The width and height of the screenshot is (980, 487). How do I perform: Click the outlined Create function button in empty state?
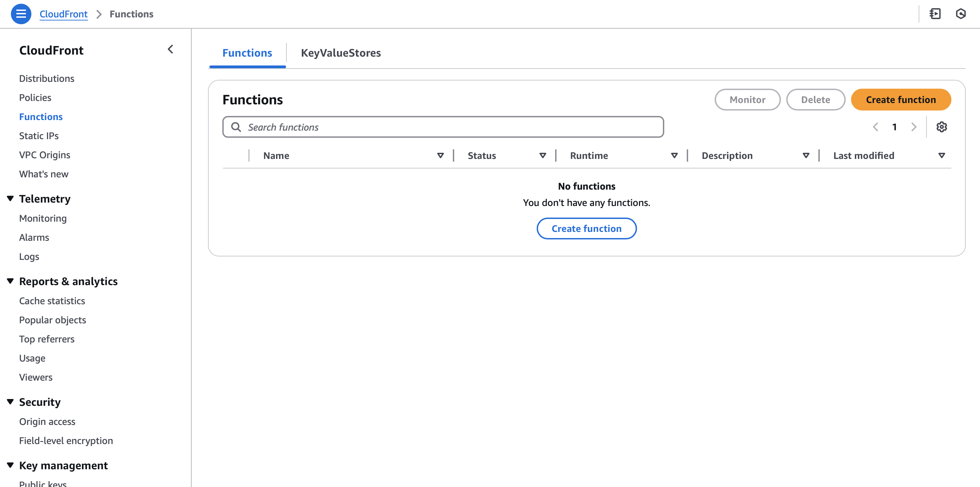pyautogui.click(x=586, y=228)
